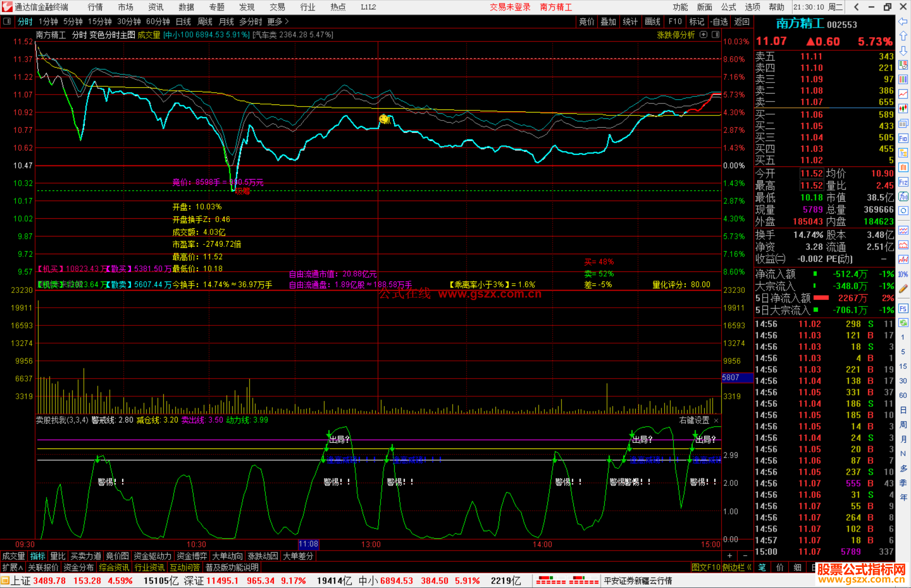Open the watchlist with checkmark sidebar icon
The height and width of the screenshot is (588, 911).
click(x=903, y=65)
